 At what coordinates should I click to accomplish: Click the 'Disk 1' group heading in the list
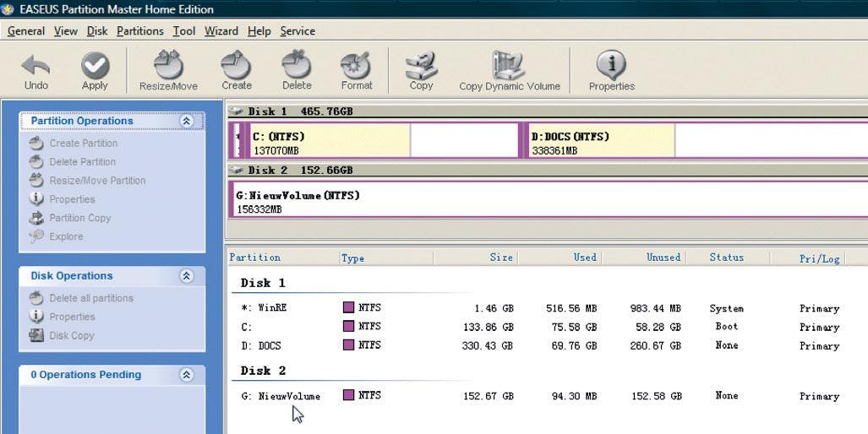tap(263, 283)
